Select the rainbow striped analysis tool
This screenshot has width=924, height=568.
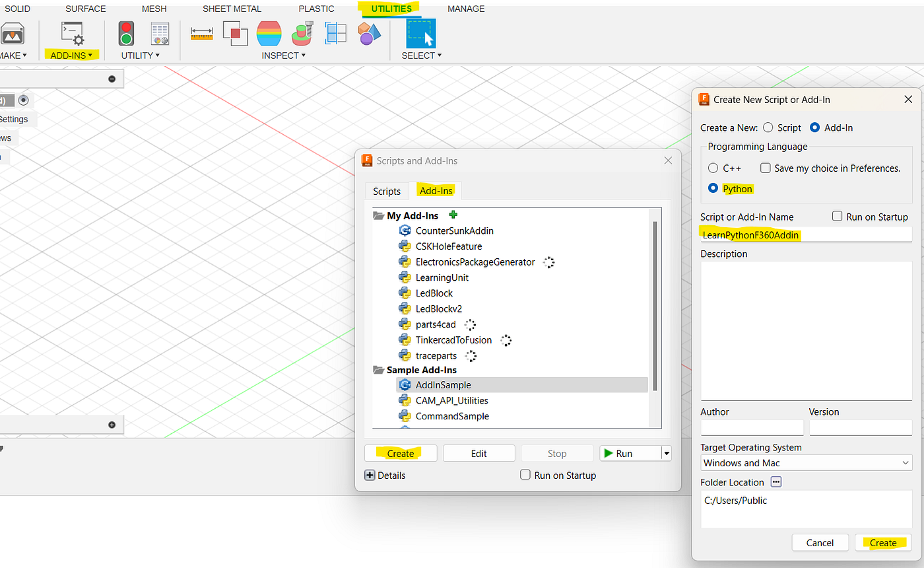(x=269, y=33)
